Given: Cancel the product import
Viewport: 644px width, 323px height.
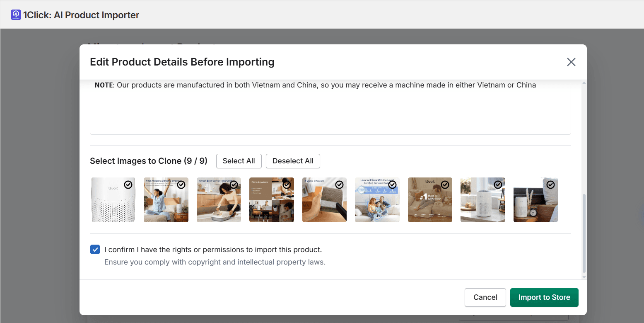Looking at the screenshot, I should pos(485,297).
